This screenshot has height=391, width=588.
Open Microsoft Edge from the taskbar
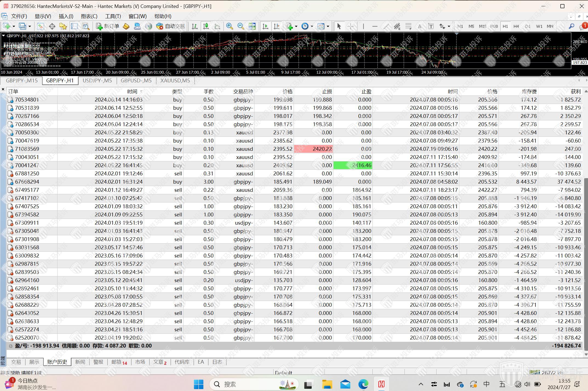pyautogui.click(x=363, y=384)
